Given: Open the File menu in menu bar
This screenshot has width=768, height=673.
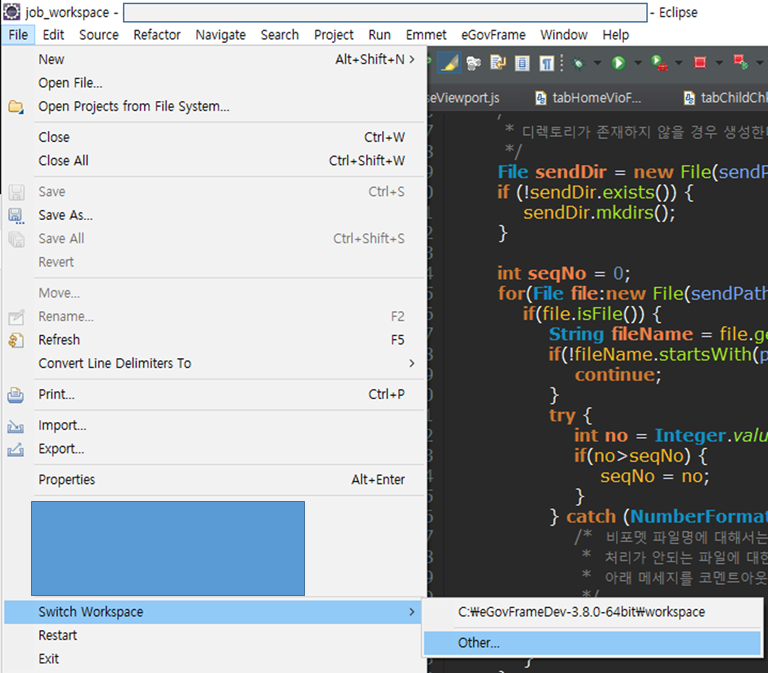Looking at the screenshot, I should (18, 35).
